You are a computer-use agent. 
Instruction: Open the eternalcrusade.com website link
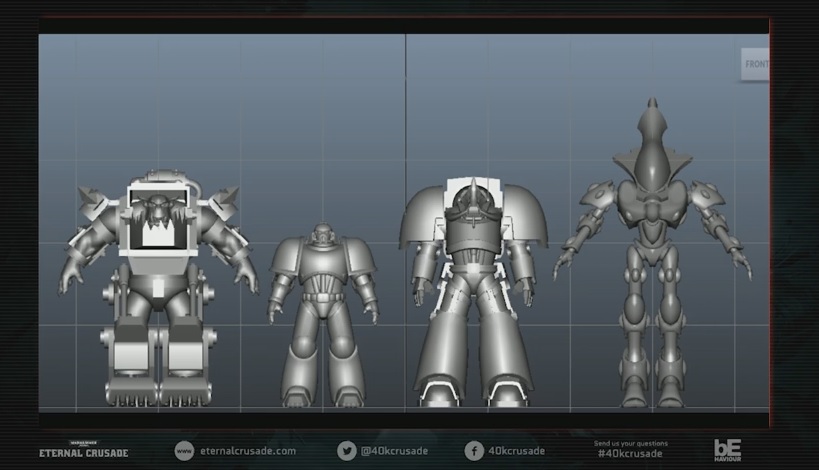tap(248, 451)
